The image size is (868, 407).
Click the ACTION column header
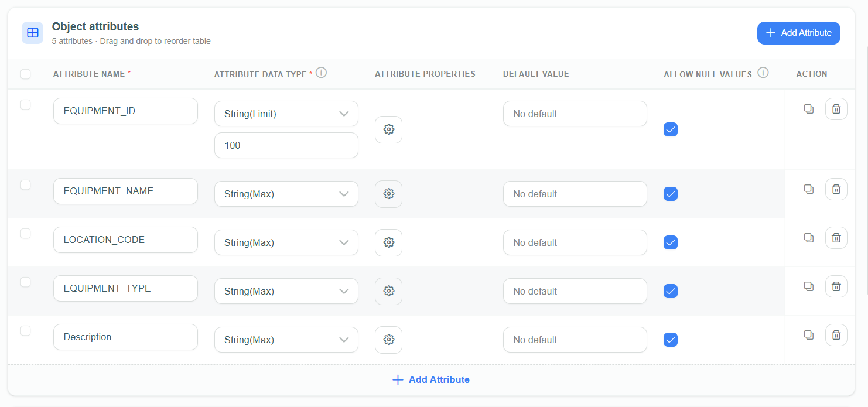coord(812,74)
